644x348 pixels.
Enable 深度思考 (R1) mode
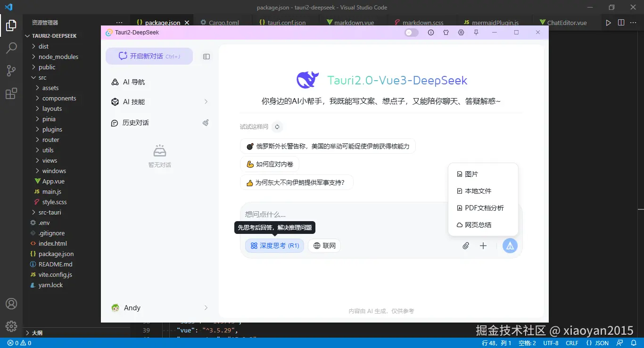click(x=274, y=245)
